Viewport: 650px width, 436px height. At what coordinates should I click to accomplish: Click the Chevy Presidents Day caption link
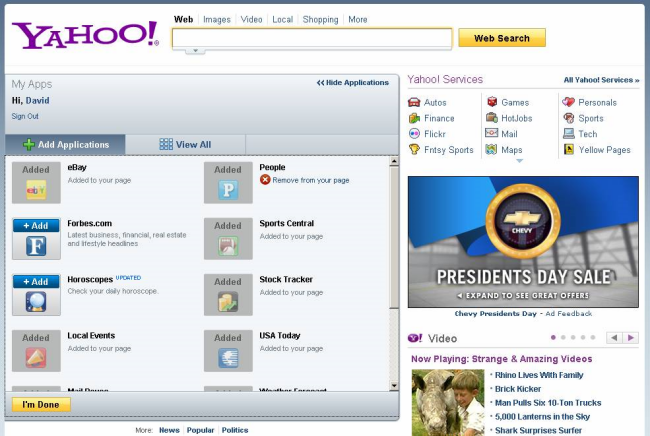[x=495, y=314]
